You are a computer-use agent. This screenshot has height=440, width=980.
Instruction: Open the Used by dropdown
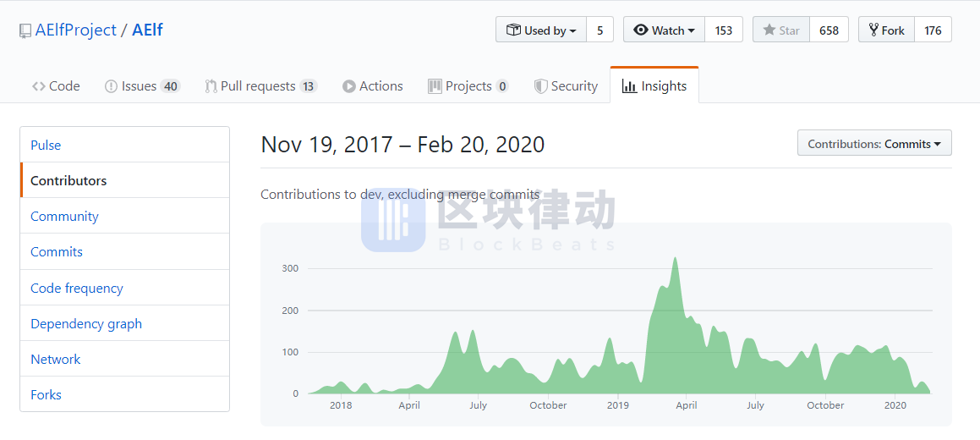(x=541, y=30)
